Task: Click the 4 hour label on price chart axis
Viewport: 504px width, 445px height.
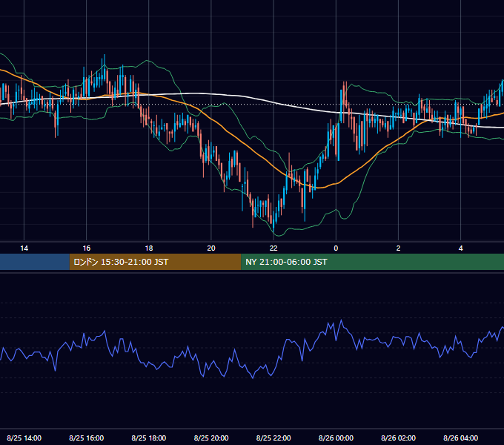Action: (460, 248)
